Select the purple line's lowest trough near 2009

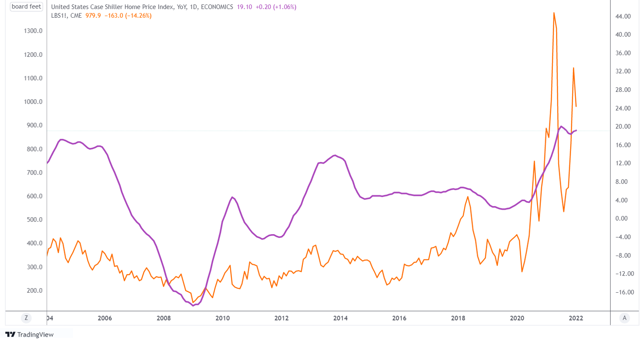[x=193, y=306]
